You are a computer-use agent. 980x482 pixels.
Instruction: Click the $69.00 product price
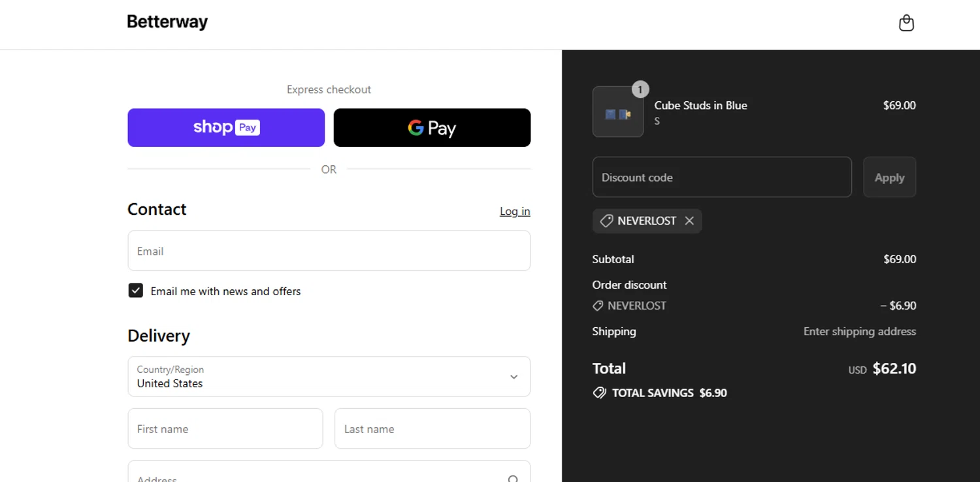click(x=900, y=105)
